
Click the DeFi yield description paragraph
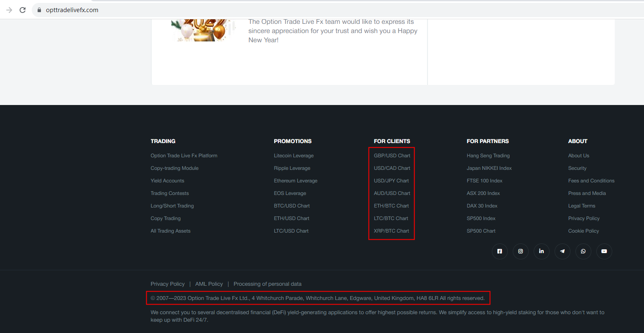point(377,316)
